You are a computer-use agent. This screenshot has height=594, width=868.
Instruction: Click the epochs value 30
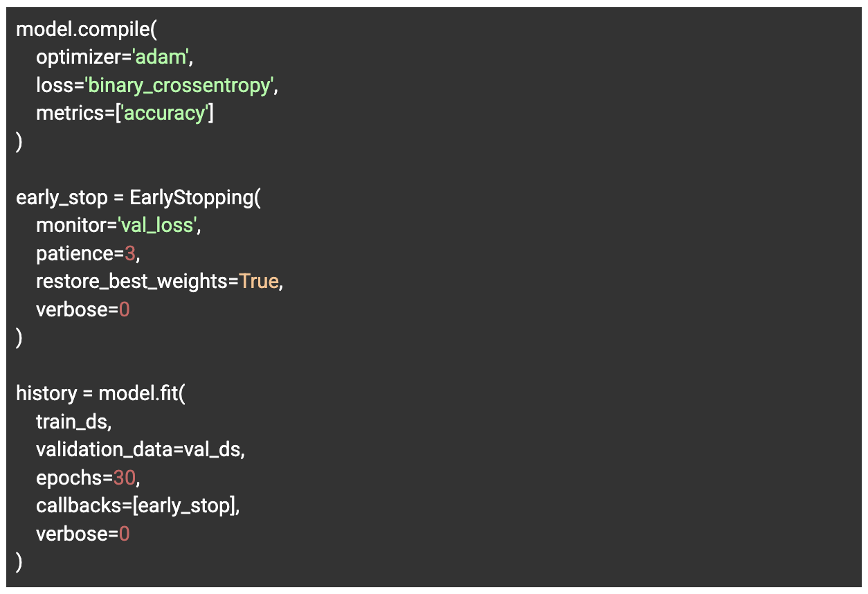coord(125,478)
